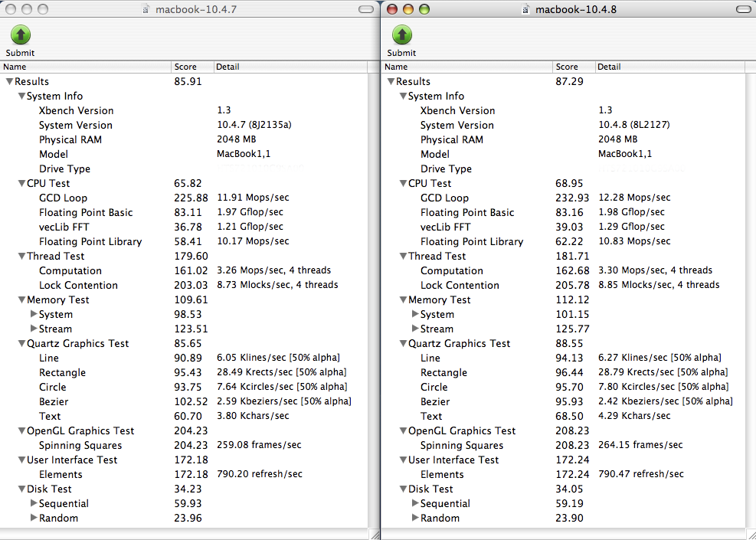Select Text row in macbook-10.4.8 window

563,416
